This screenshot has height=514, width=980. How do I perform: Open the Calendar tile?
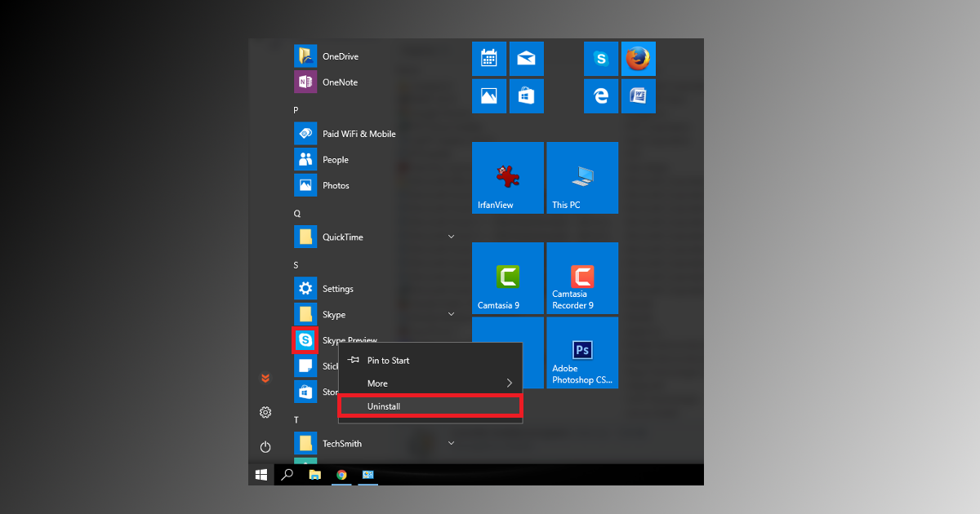point(489,59)
